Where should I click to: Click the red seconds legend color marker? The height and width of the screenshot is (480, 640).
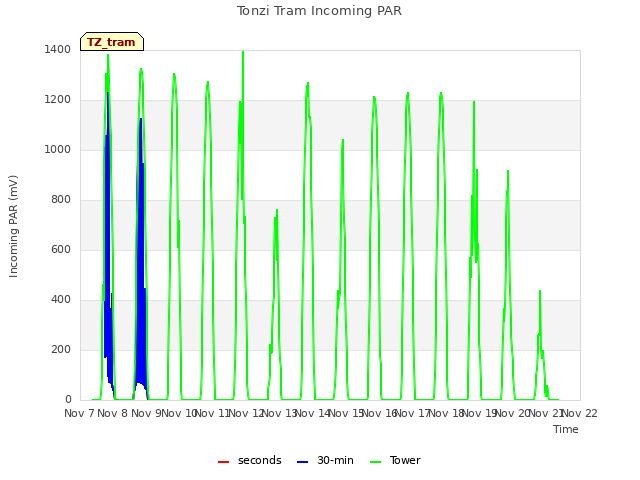224,462
